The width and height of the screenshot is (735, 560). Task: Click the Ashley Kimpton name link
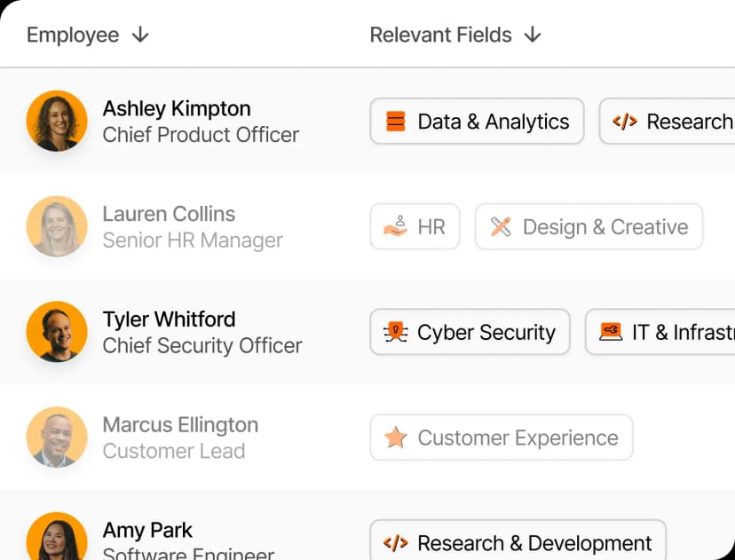(x=177, y=108)
